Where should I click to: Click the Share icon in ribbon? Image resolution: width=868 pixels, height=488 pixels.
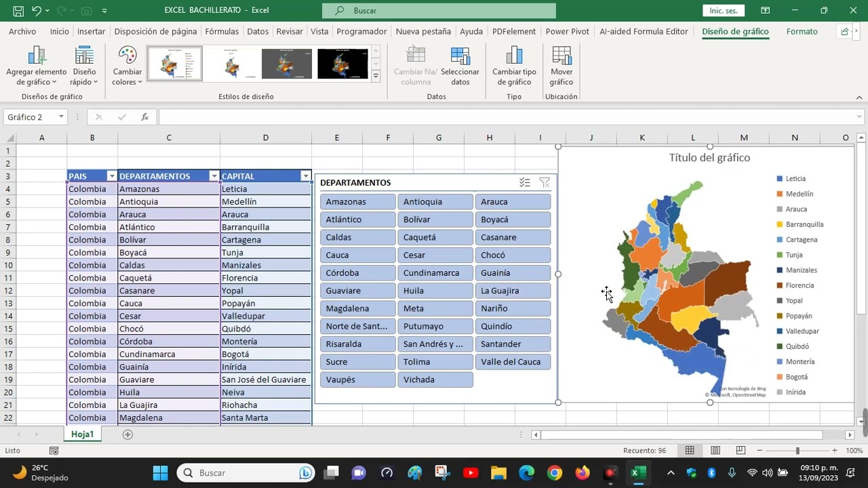tap(844, 31)
